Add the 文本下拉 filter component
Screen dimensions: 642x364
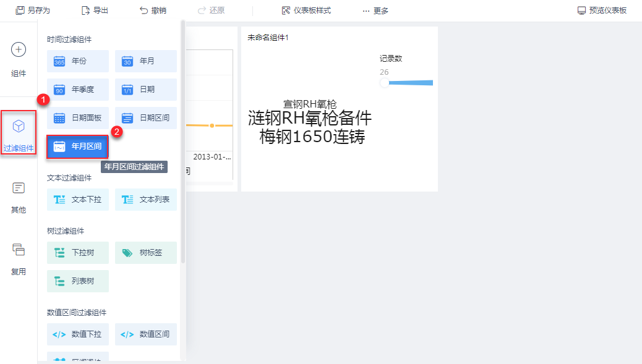pyautogui.click(x=78, y=200)
